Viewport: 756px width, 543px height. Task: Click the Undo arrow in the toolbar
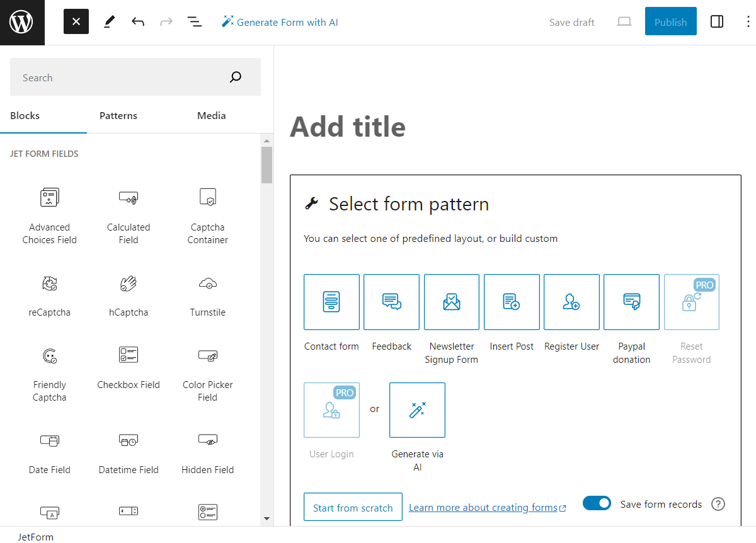click(138, 21)
